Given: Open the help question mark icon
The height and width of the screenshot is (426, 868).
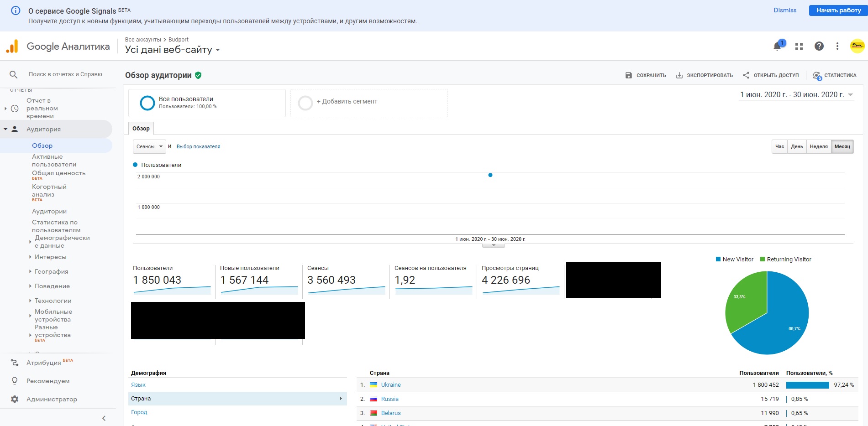Looking at the screenshot, I should [819, 46].
